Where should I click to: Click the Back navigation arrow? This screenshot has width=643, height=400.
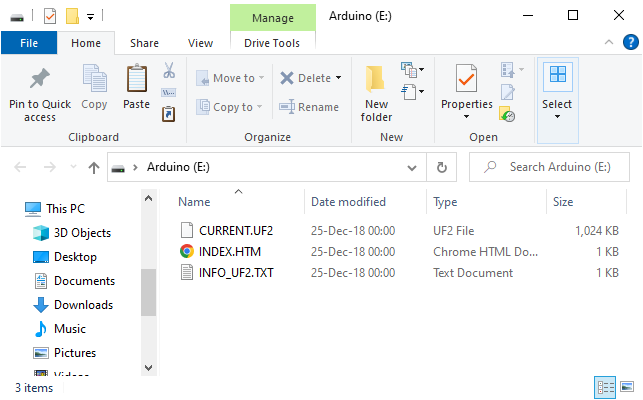[20, 167]
